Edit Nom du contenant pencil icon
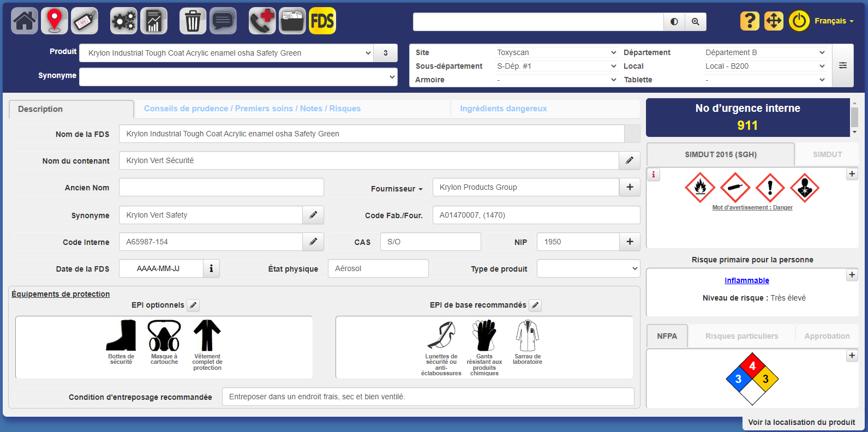The height and width of the screenshot is (432, 868). coord(630,160)
